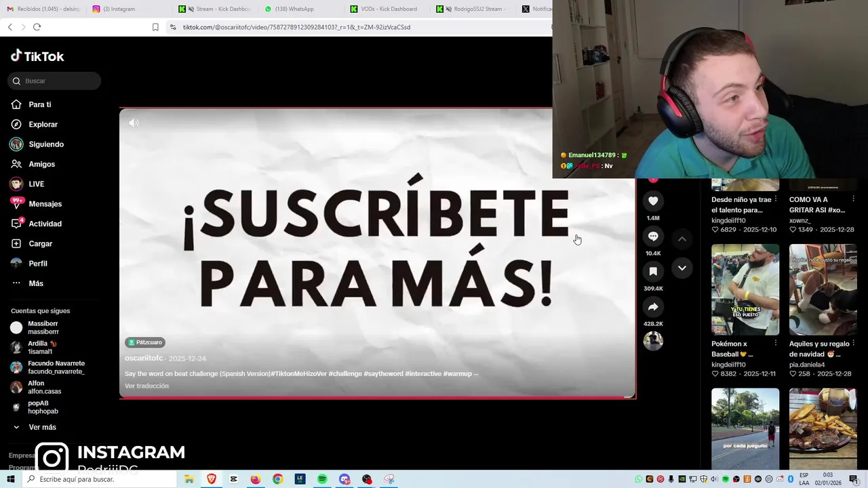The image size is (868, 488).
Task: Open options for 'Desde niño ya trae' video
Action: tap(776, 200)
